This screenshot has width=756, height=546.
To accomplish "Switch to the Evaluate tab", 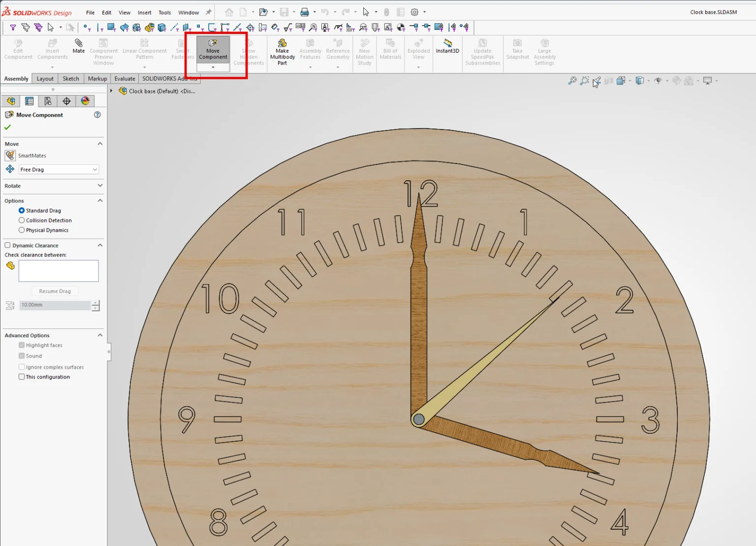I will point(125,79).
